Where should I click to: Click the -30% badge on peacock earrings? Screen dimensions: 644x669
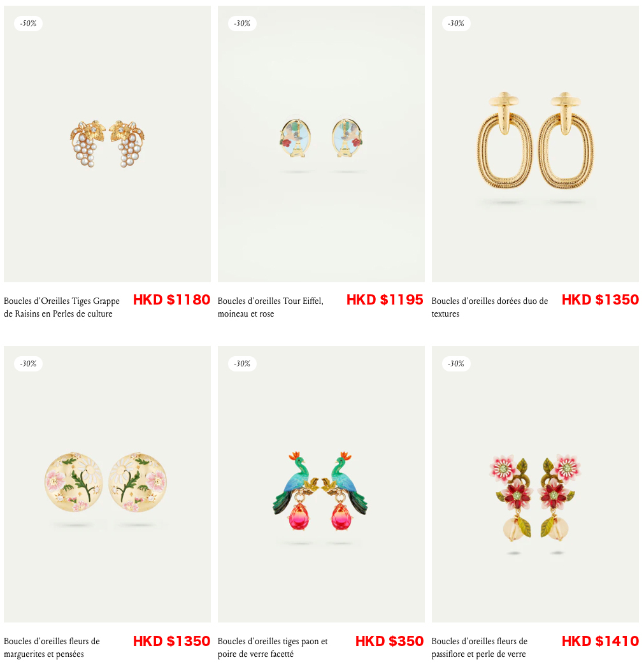(x=242, y=364)
